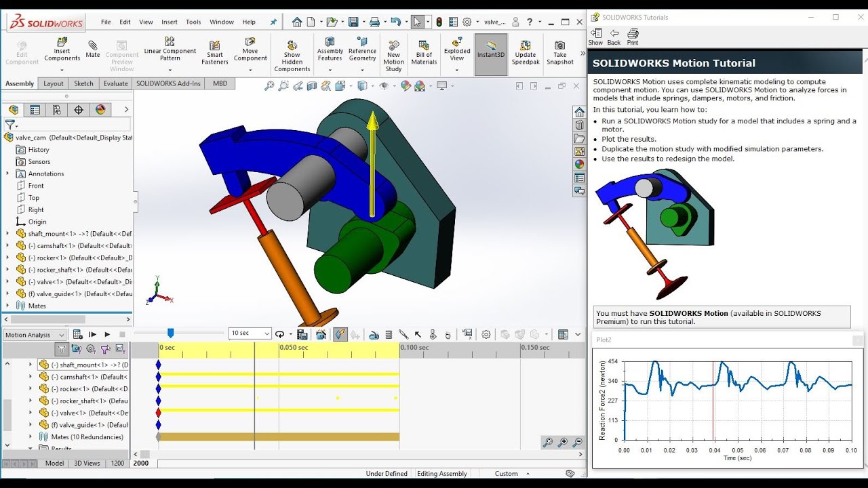The image size is (868, 488).
Task: Add a Motor via motion toolbar
Action: point(374,334)
